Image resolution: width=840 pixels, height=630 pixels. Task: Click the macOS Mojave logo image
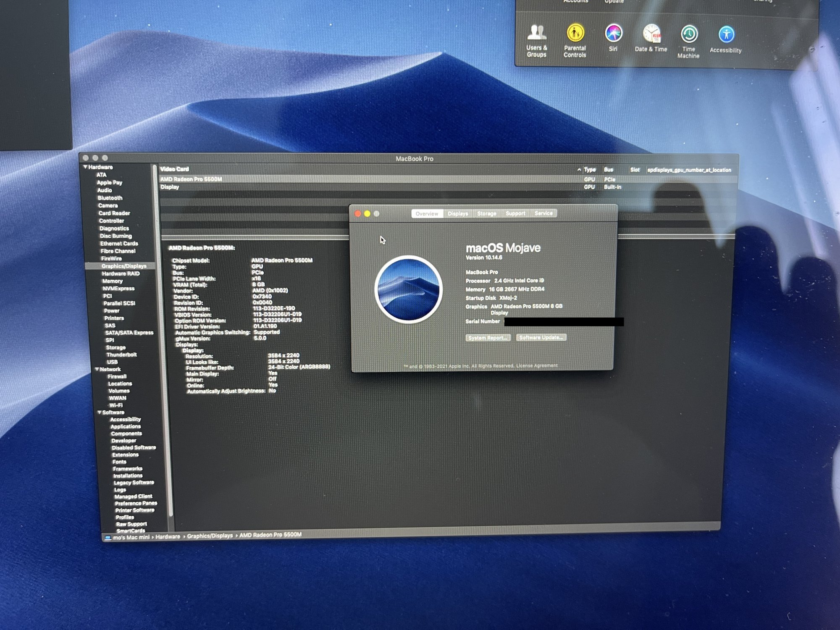tap(408, 289)
